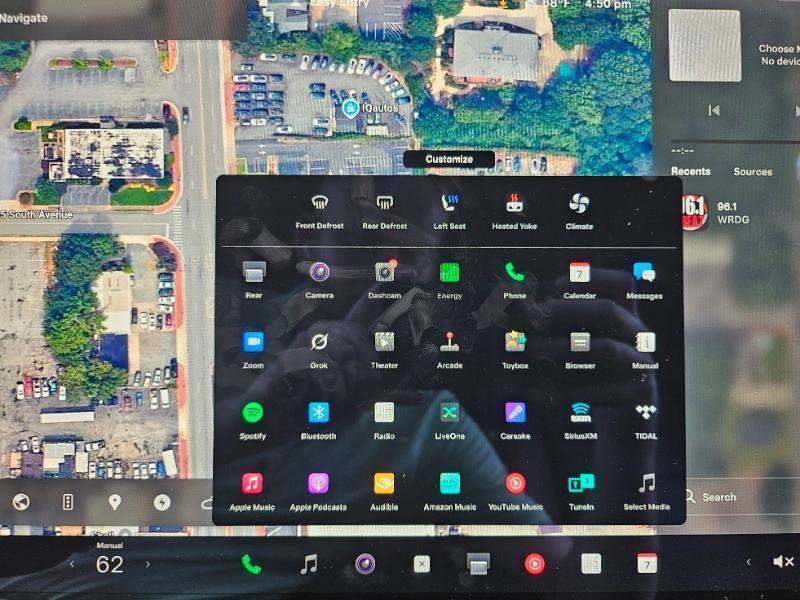Screen dimensions: 800x600
Task: Open the Radio app in grid
Action: [384, 420]
